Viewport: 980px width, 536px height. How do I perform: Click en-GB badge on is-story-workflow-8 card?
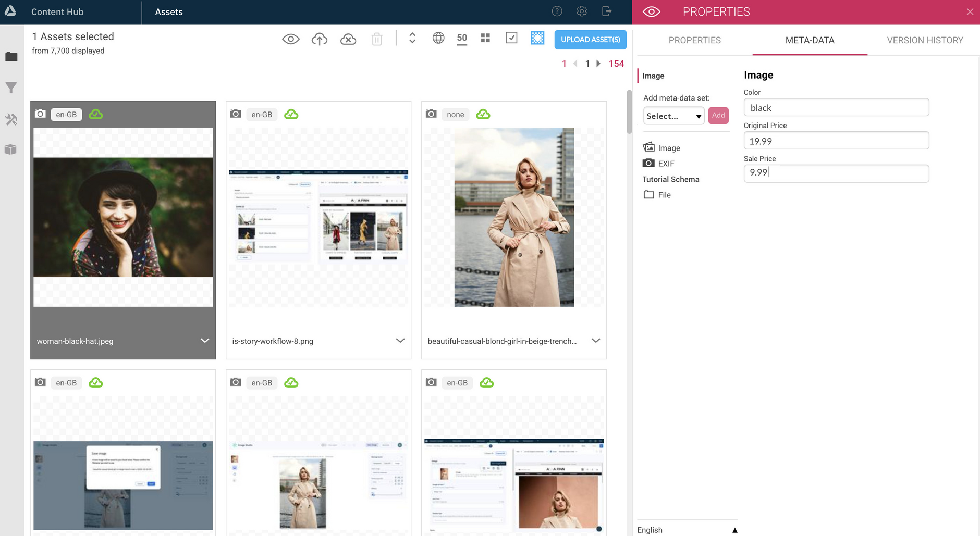[262, 115]
